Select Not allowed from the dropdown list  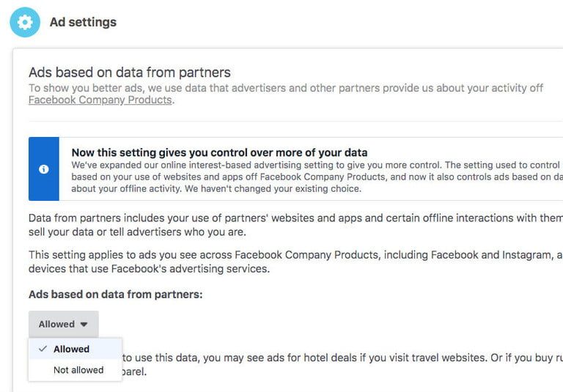78,370
